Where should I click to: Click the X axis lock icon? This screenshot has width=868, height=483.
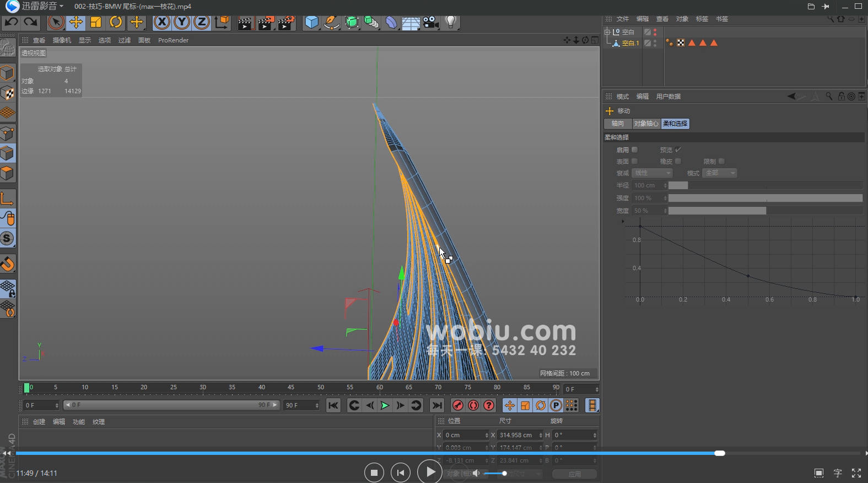(x=161, y=22)
